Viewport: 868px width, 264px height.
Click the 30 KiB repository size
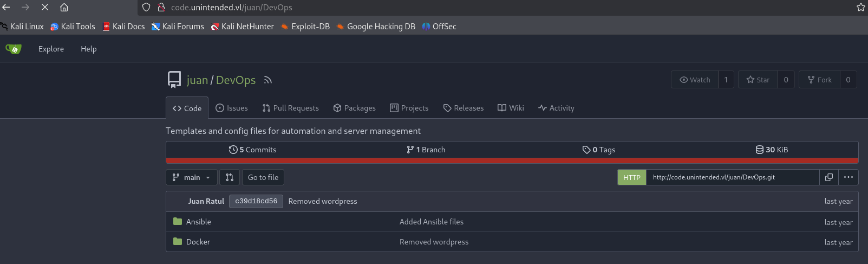tap(772, 150)
